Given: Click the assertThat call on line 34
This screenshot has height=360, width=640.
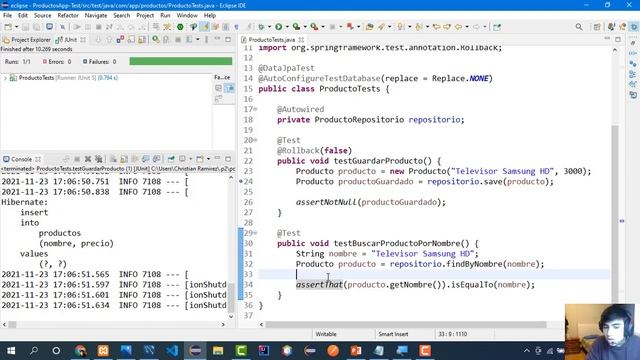Looking at the screenshot, I should (319, 284).
